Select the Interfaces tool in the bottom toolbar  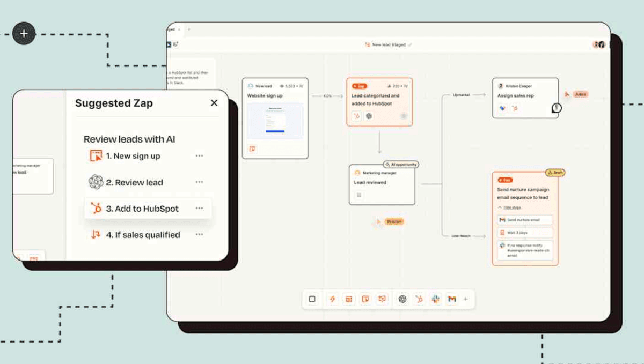click(366, 299)
